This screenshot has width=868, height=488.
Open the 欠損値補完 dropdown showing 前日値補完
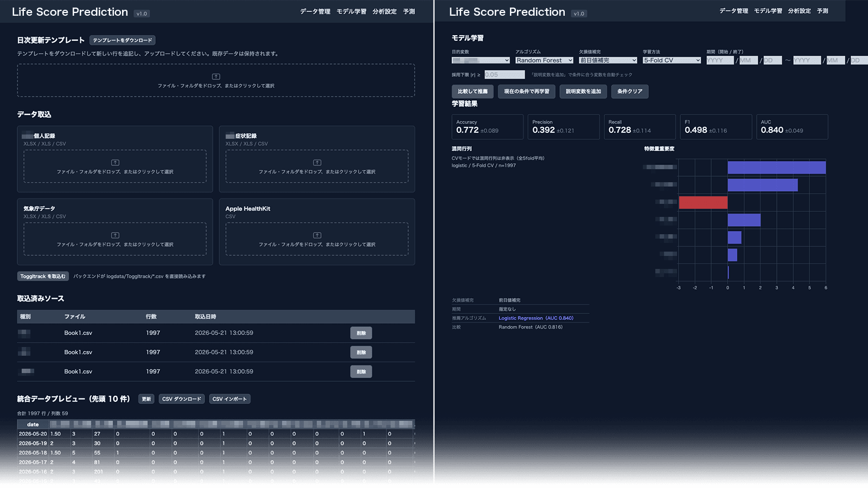coord(608,60)
